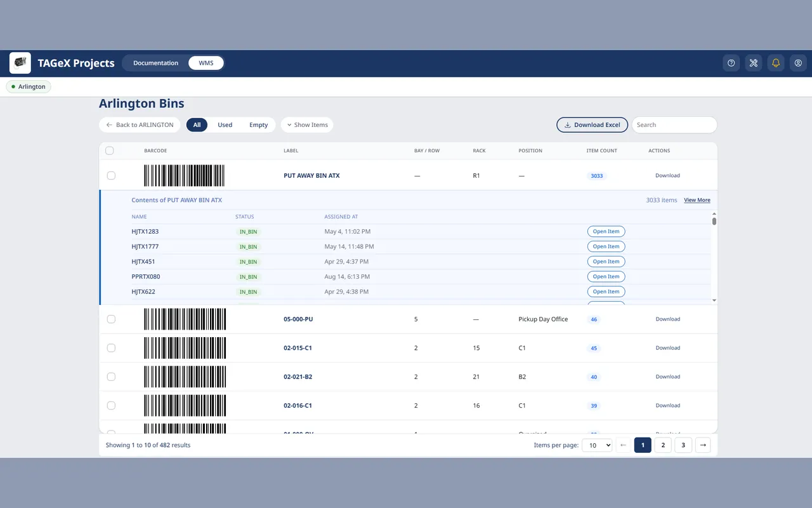Click the TAGeX Projects title

76,63
